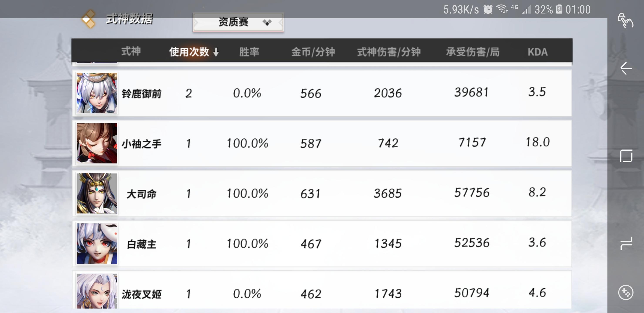Tap the 01:00 clock in status bar
The image size is (644, 313).
tap(578, 10)
